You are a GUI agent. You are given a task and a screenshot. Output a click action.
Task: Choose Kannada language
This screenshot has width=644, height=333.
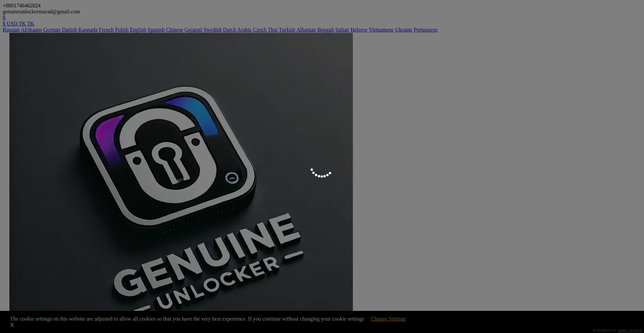coord(88,30)
